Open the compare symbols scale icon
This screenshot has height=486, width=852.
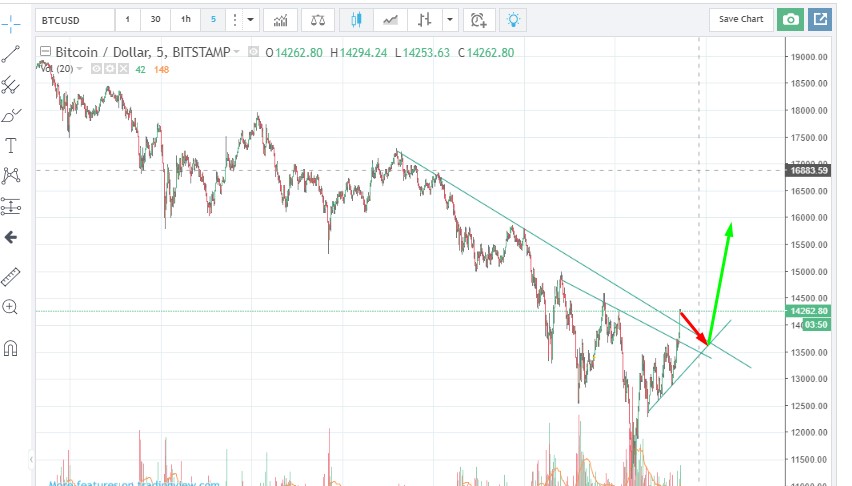coord(318,20)
